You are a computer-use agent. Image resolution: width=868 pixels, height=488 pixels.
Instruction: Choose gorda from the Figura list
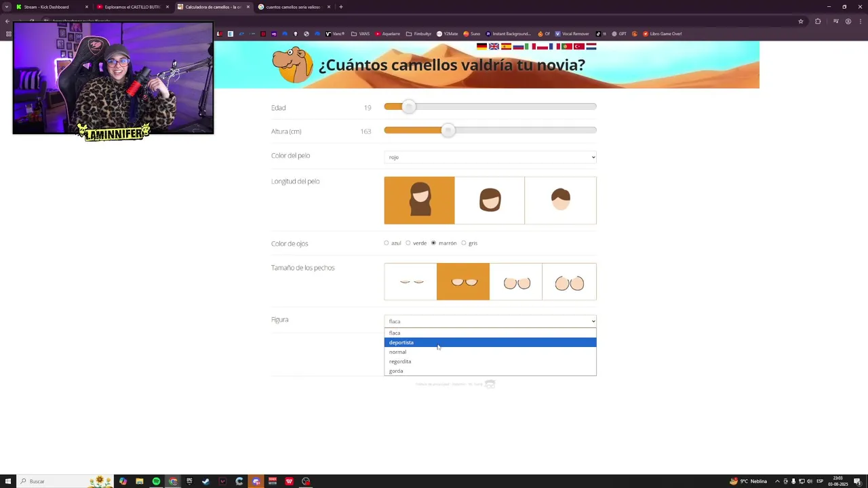(x=490, y=371)
